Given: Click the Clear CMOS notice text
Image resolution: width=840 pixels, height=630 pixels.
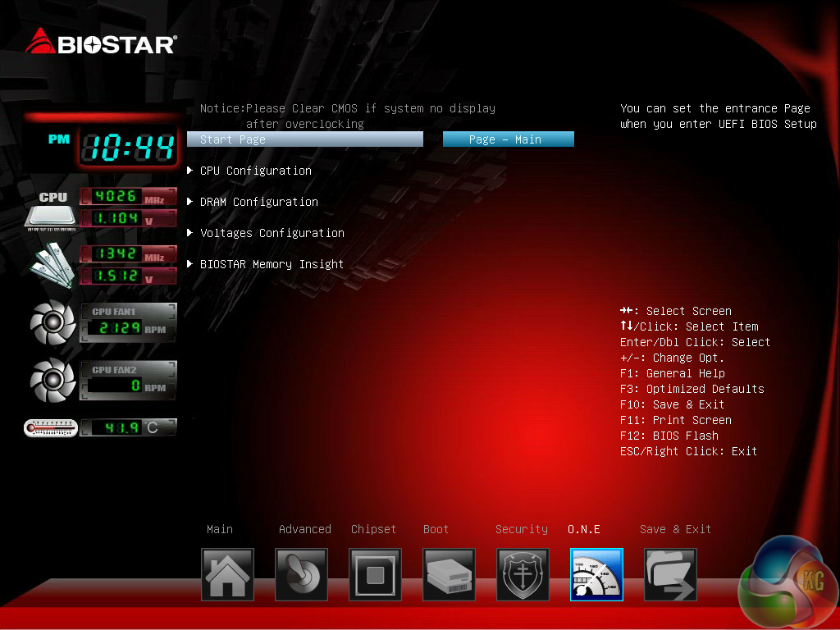Looking at the screenshot, I should pyautogui.click(x=348, y=116).
